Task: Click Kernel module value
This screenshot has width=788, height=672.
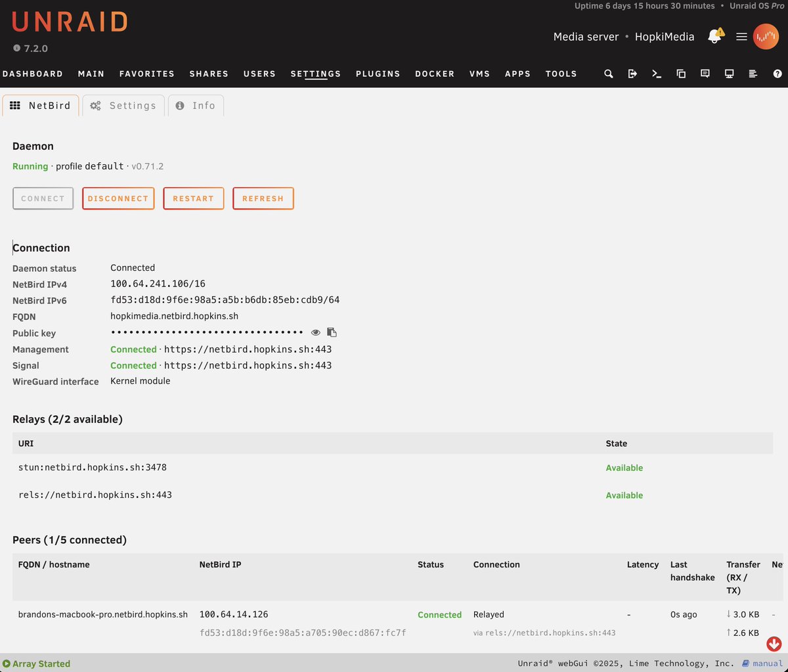Action: point(140,381)
